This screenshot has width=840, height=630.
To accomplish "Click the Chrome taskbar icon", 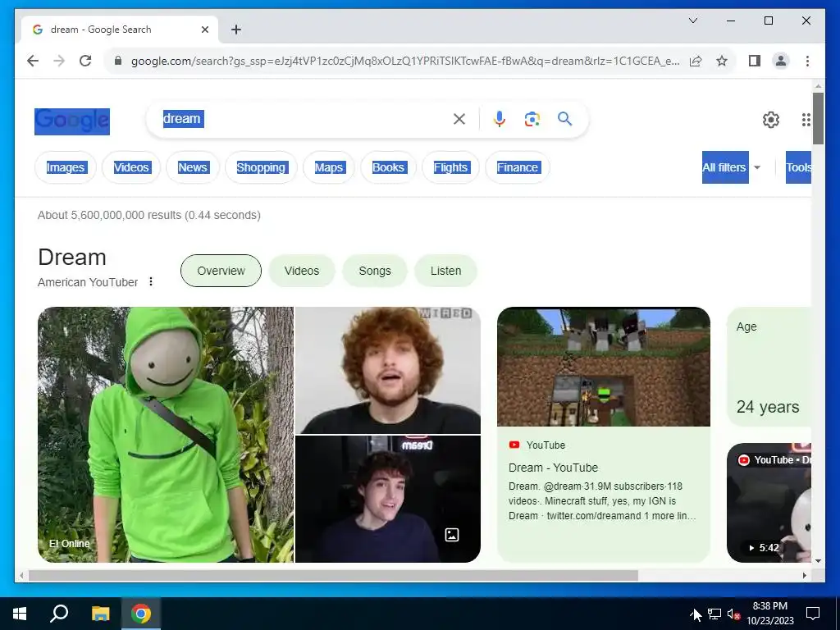I will [141, 614].
